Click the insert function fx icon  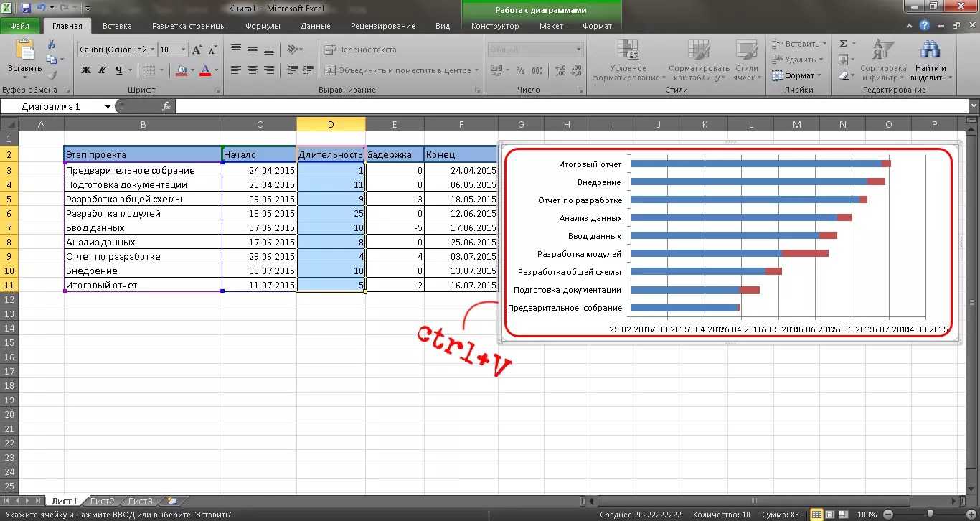coord(166,106)
